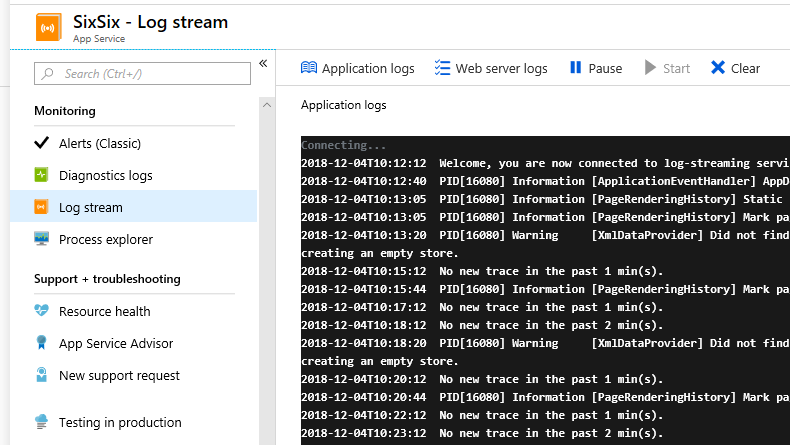Click the 10:23:12 No new trace line
The width and height of the screenshot is (790, 445).
(x=482, y=433)
